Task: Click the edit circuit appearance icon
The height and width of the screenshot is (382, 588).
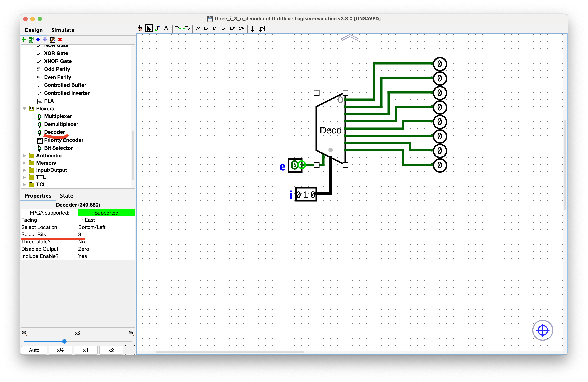Action: coord(53,39)
